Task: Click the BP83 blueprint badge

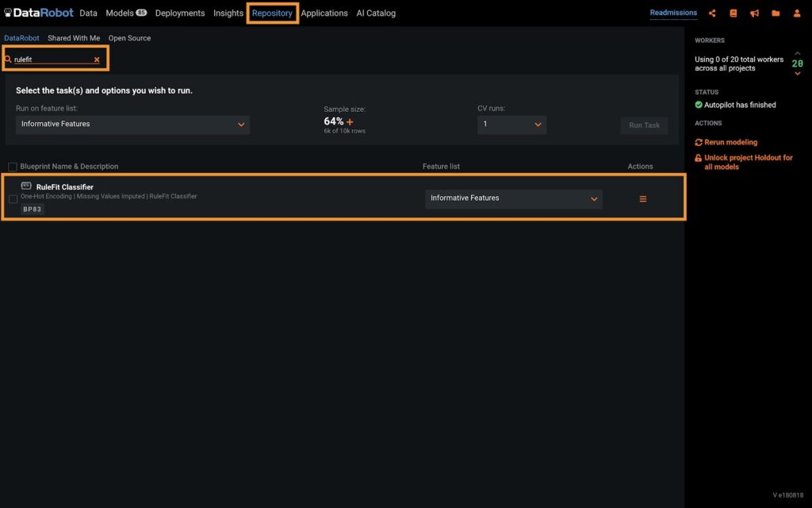Action: 32,210
